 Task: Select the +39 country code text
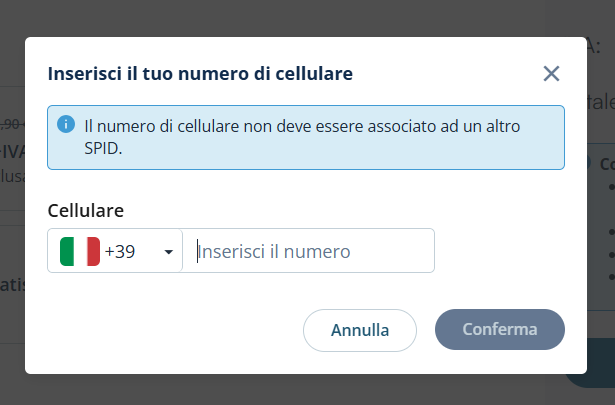(120, 252)
